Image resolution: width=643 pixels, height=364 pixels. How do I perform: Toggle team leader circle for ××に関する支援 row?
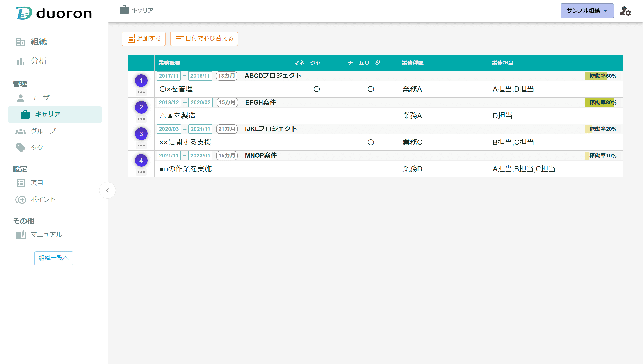pos(371,142)
